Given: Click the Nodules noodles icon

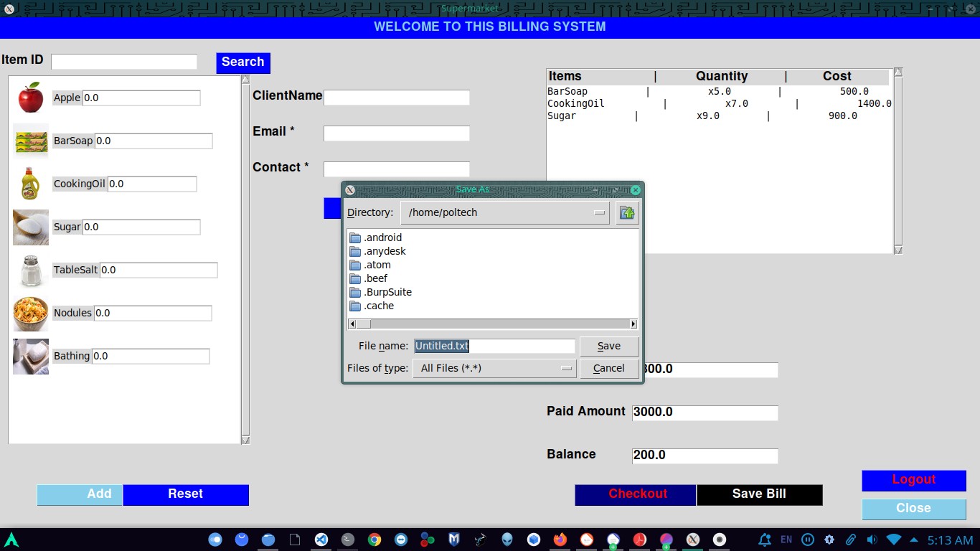Looking at the screenshot, I should click(x=30, y=313).
